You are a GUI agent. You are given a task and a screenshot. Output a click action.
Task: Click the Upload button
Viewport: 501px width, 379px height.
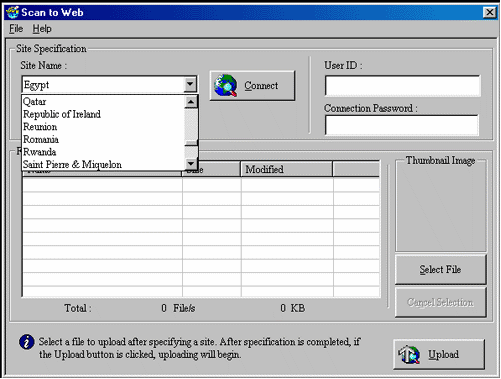pyautogui.click(x=439, y=354)
